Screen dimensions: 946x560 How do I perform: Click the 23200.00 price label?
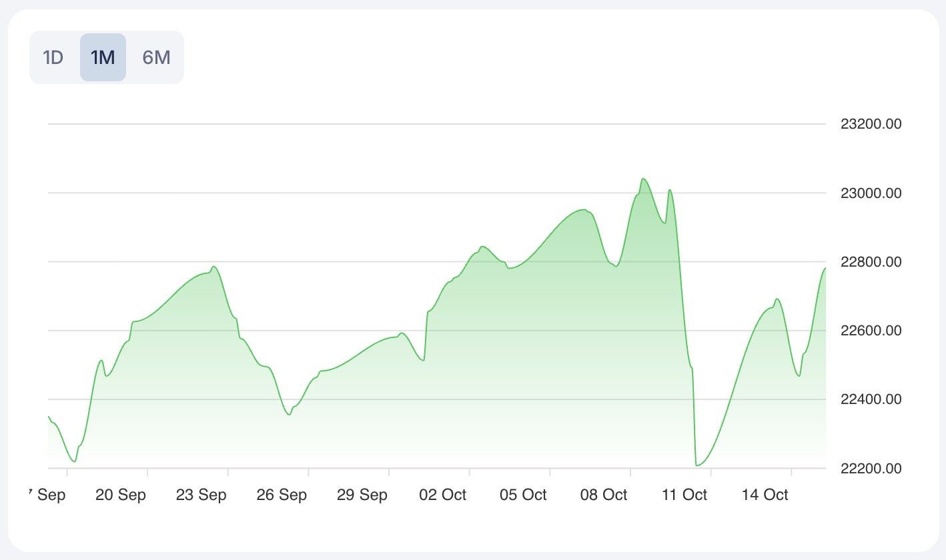tap(871, 124)
